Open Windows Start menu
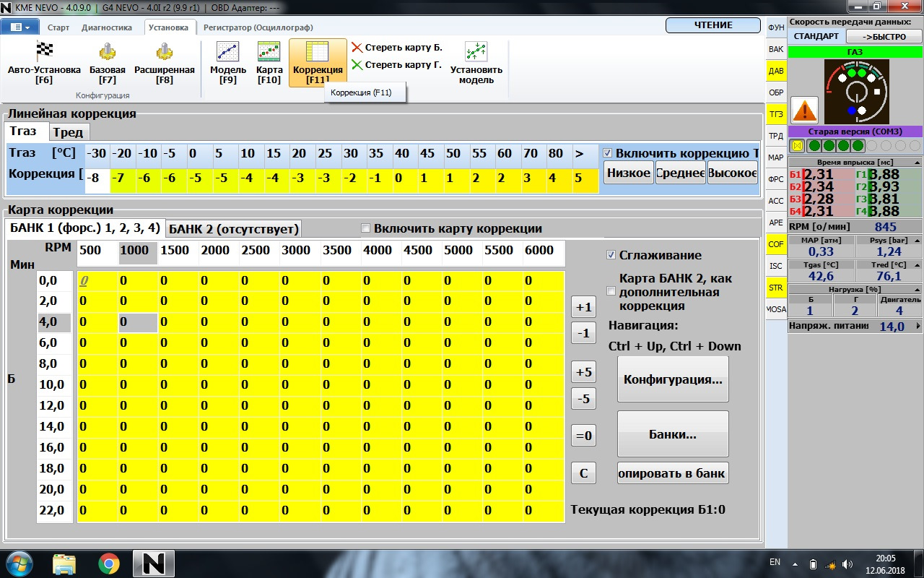This screenshot has height=578, width=924. coord(20,563)
